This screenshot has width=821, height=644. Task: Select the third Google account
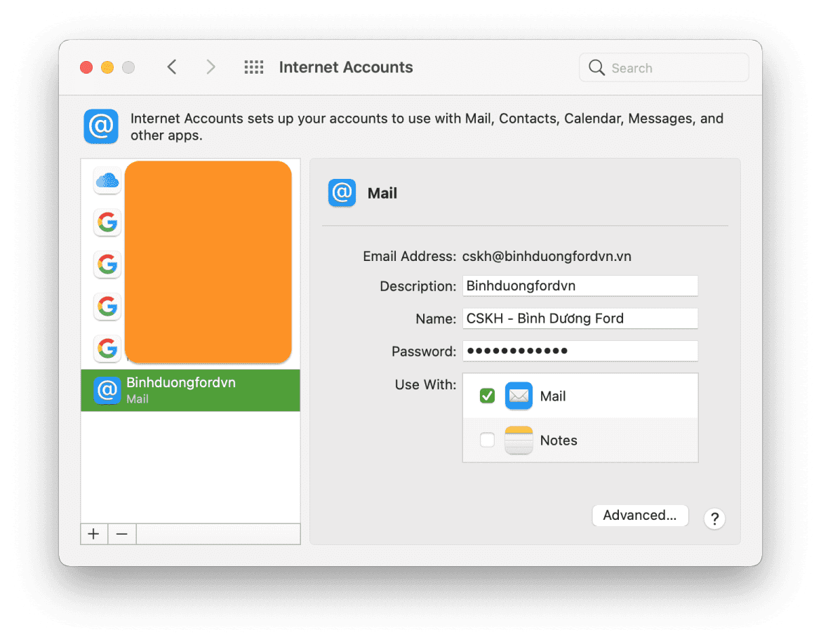pos(107,307)
